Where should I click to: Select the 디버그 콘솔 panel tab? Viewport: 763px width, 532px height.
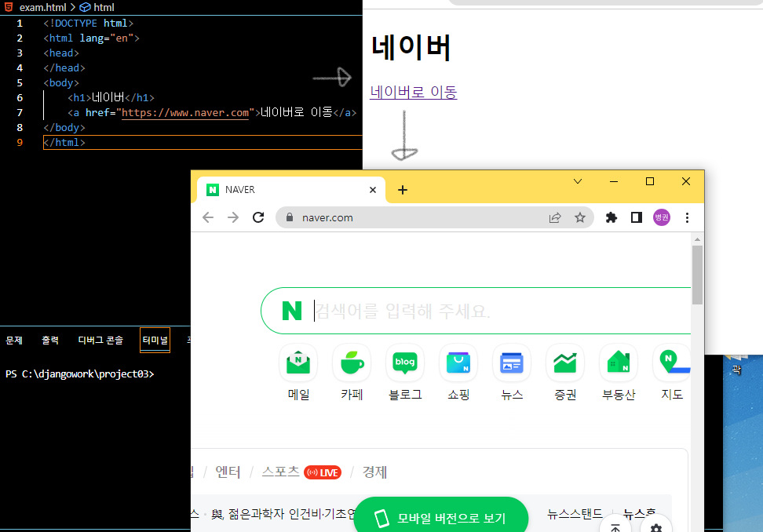point(100,340)
